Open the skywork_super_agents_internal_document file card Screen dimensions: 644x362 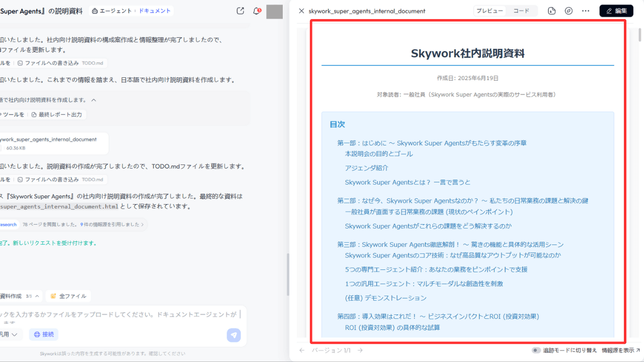[x=53, y=143]
